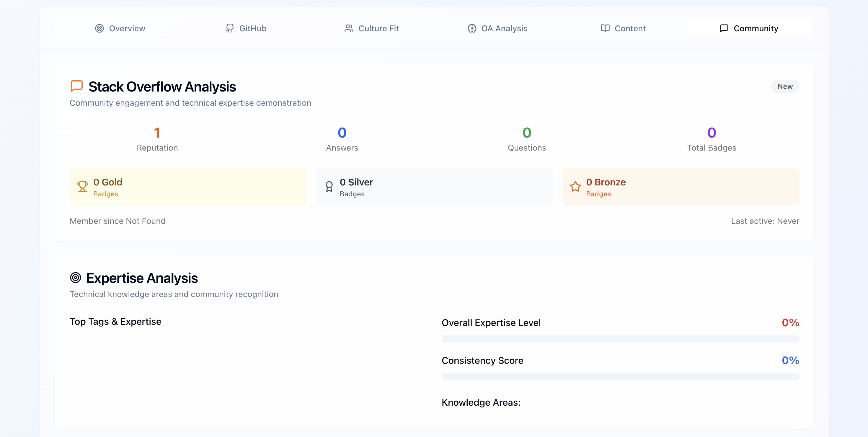868x437 pixels.
Task: Click the 0 Bronze Badges card
Action: click(x=681, y=187)
